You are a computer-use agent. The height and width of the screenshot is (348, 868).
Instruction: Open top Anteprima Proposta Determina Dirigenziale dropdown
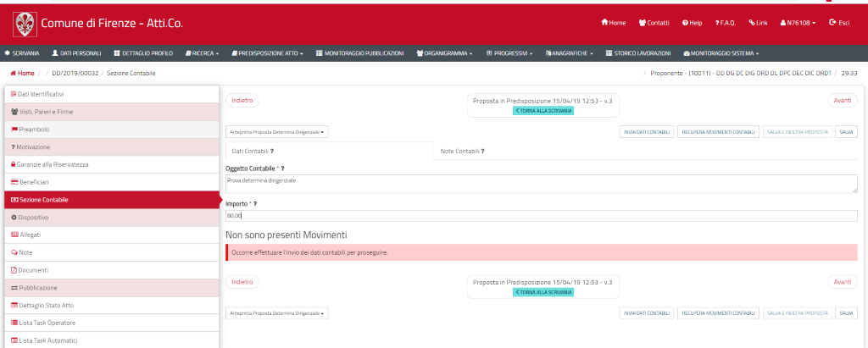[278, 132]
